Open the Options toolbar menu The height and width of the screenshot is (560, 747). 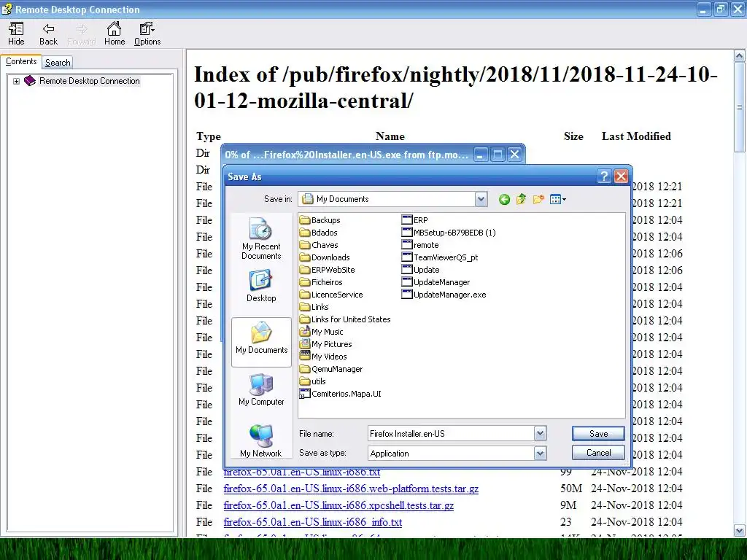tap(147, 34)
